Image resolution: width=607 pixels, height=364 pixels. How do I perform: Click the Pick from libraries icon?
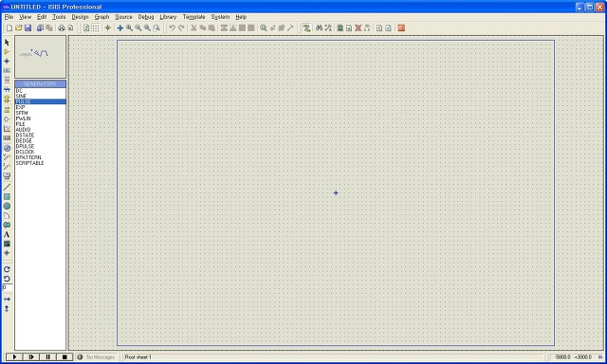click(264, 27)
